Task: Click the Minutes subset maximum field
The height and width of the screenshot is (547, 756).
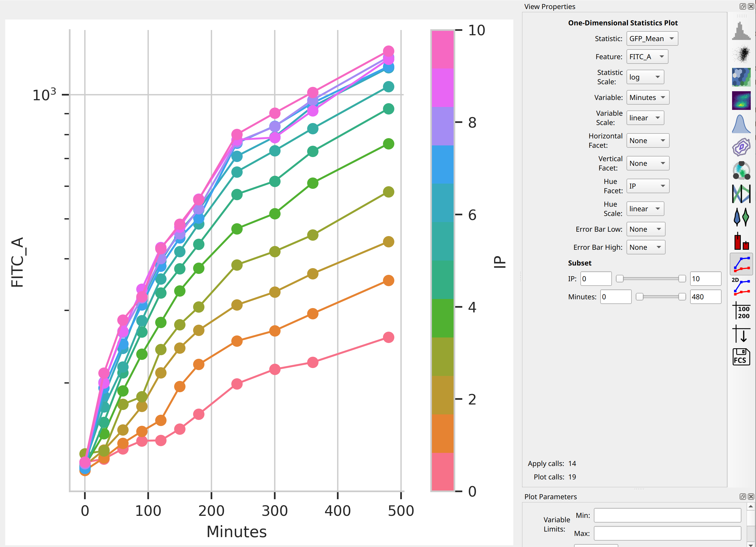Action: coord(705,296)
